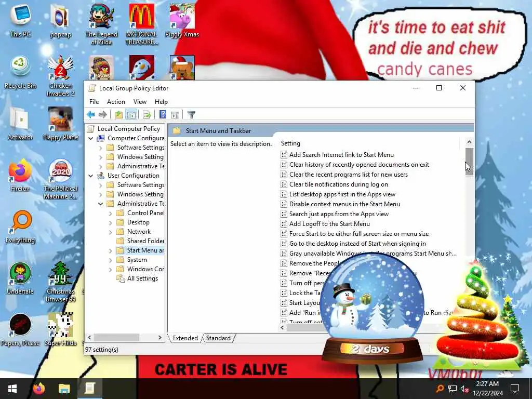Select Flappy Plane desktop icon
This screenshot has height=399, width=532.
60,124
